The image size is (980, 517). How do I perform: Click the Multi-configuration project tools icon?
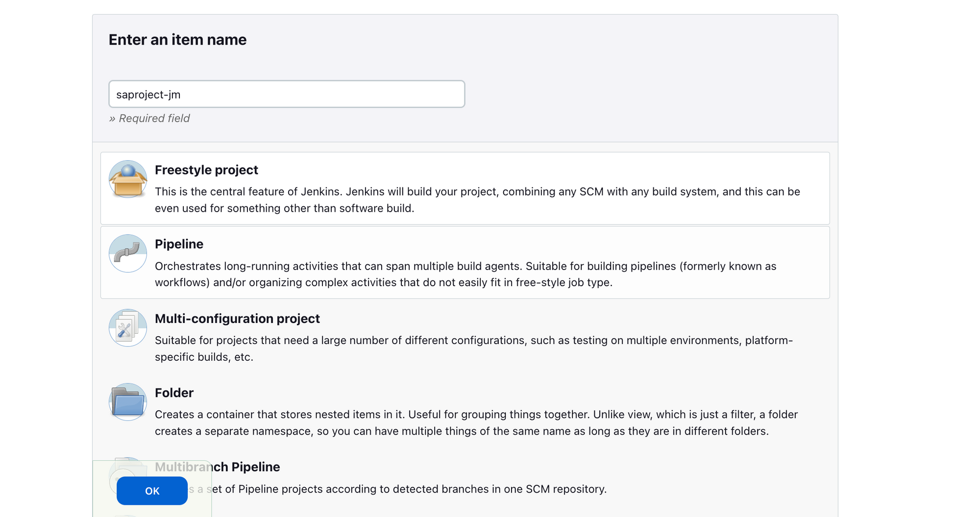tap(128, 328)
